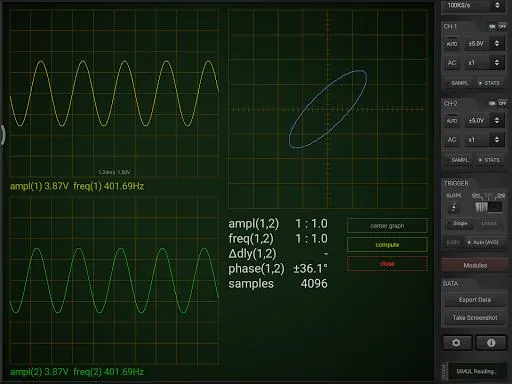Open the settings gear button
Viewport: 512px width, 384px height.
coord(457,343)
